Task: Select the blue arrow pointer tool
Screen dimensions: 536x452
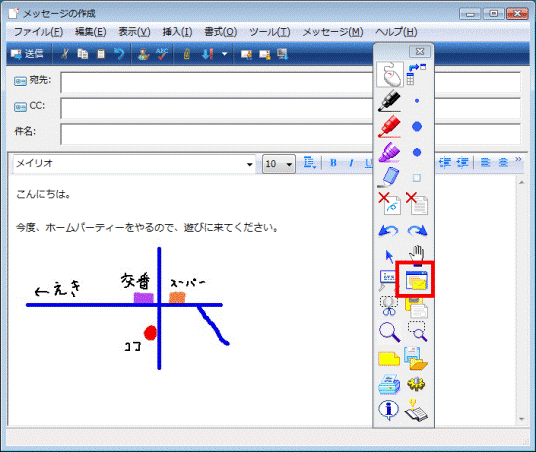Action: [389, 256]
